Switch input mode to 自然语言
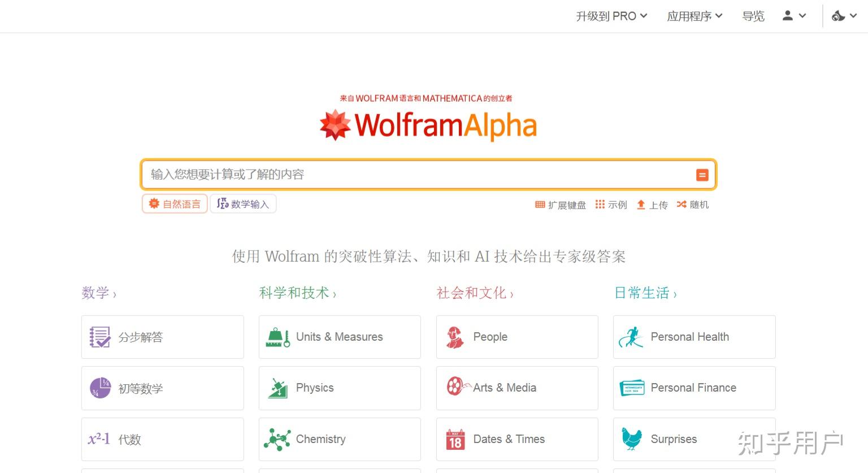The height and width of the screenshot is (473, 868). pyautogui.click(x=174, y=203)
